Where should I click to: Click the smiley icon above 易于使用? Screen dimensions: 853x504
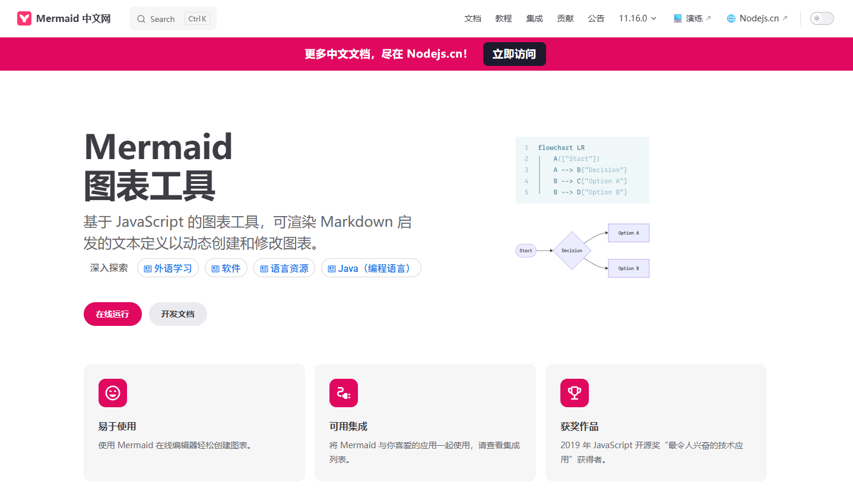(x=113, y=393)
